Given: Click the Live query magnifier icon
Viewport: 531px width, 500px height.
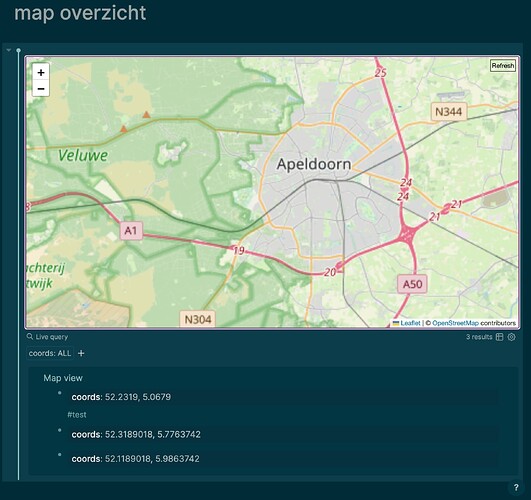Looking at the screenshot, I should [x=30, y=336].
